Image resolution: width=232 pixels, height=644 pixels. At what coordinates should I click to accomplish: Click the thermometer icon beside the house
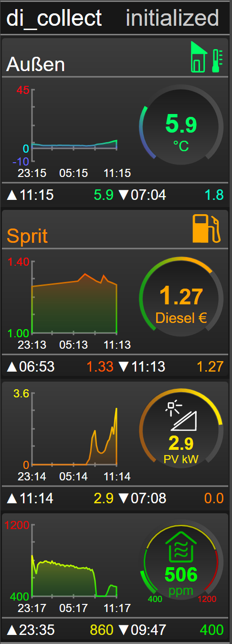click(217, 60)
